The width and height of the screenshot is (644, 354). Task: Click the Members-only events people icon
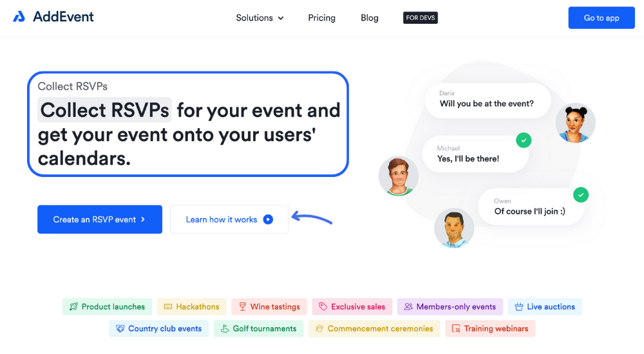pos(408,307)
